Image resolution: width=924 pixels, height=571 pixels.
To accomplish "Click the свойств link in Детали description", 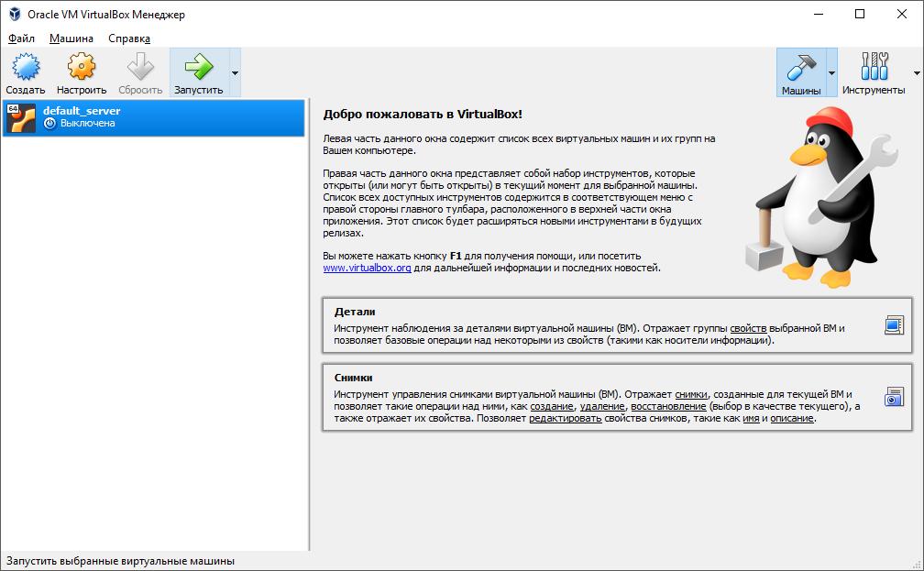I will tap(750, 326).
